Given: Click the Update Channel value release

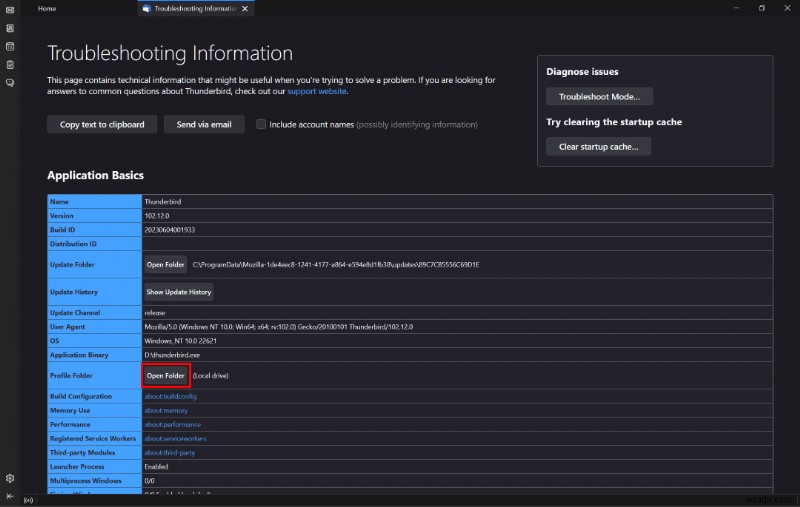Looking at the screenshot, I should click(x=155, y=313).
